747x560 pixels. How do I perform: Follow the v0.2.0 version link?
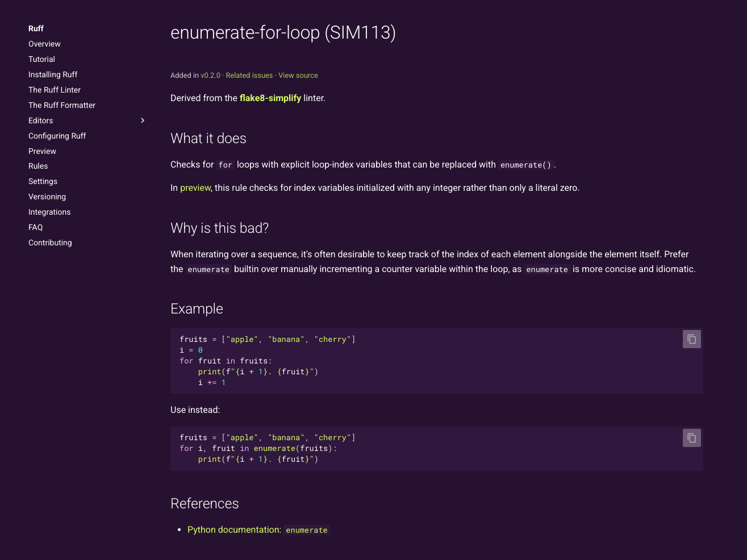click(x=210, y=75)
